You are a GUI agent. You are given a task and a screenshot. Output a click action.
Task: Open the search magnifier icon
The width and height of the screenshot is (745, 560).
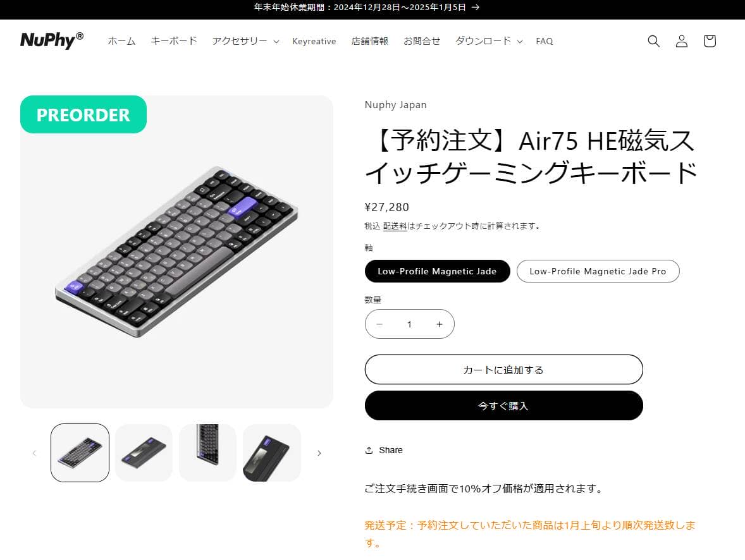(653, 41)
